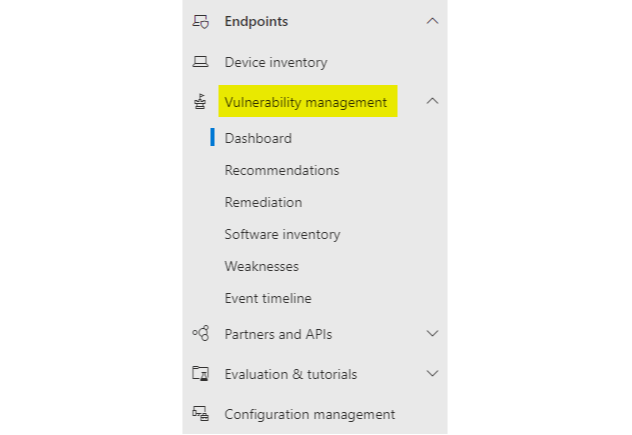This screenshot has width=632, height=435.
Task: Collapse the Vulnerability management chevron
Action: [432, 101]
